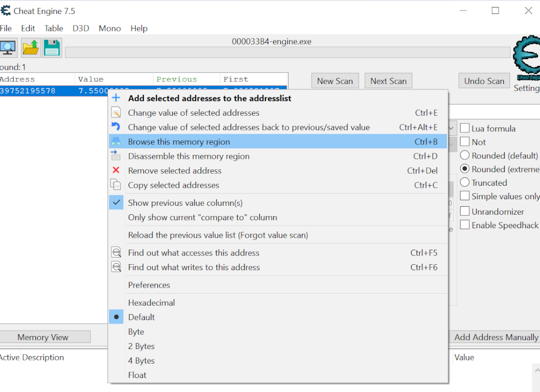540x392 pixels.
Task: Click the Previous column header
Action: click(x=186, y=79)
